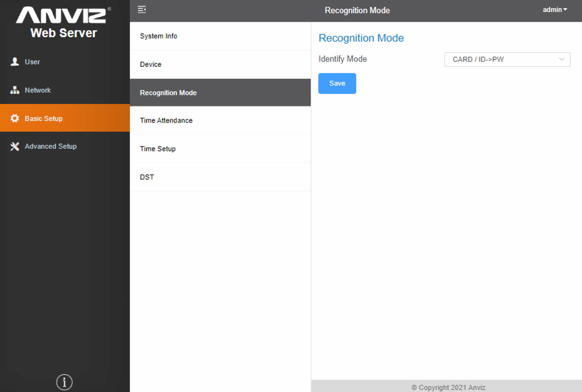582x392 pixels.
Task: Open the admin account dropdown
Action: [555, 10]
